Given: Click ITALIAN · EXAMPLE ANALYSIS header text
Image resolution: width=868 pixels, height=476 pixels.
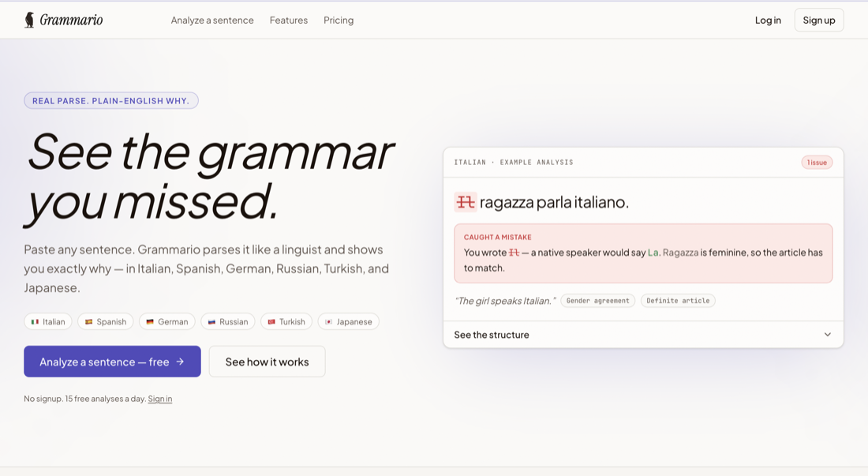Looking at the screenshot, I should 514,162.
